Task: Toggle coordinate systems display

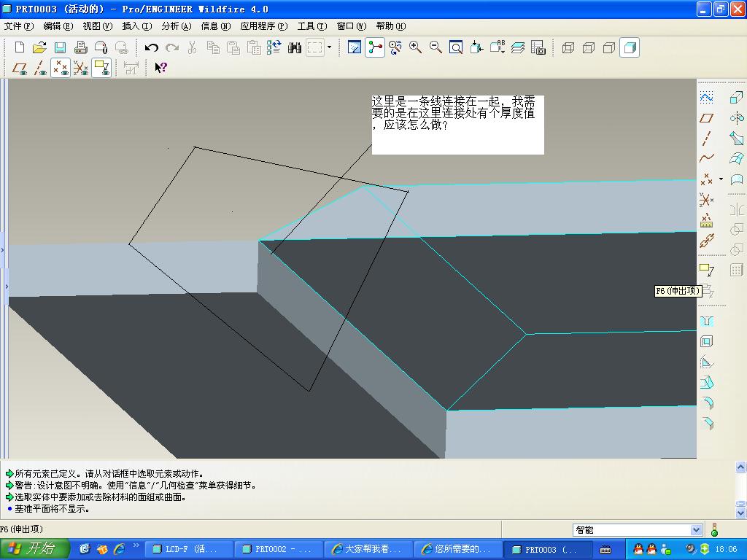Action: pos(81,68)
